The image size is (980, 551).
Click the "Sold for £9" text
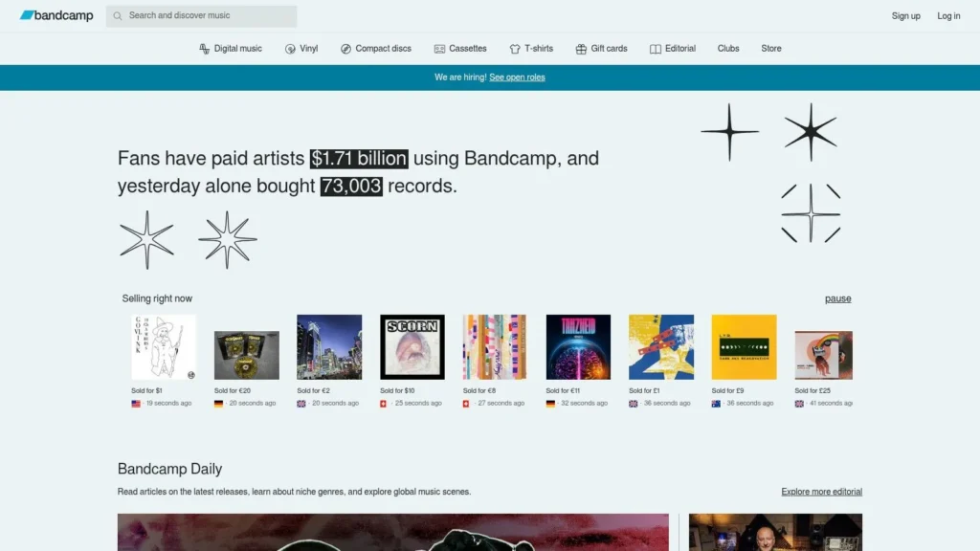[727, 391]
